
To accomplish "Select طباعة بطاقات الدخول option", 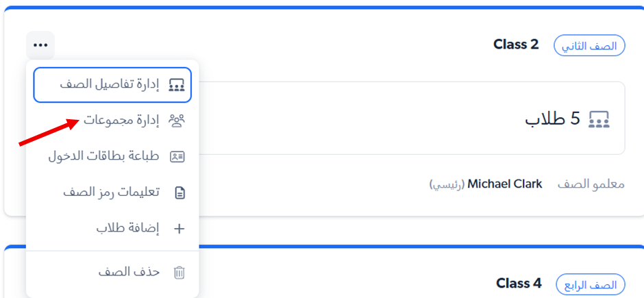I will 103,156.
